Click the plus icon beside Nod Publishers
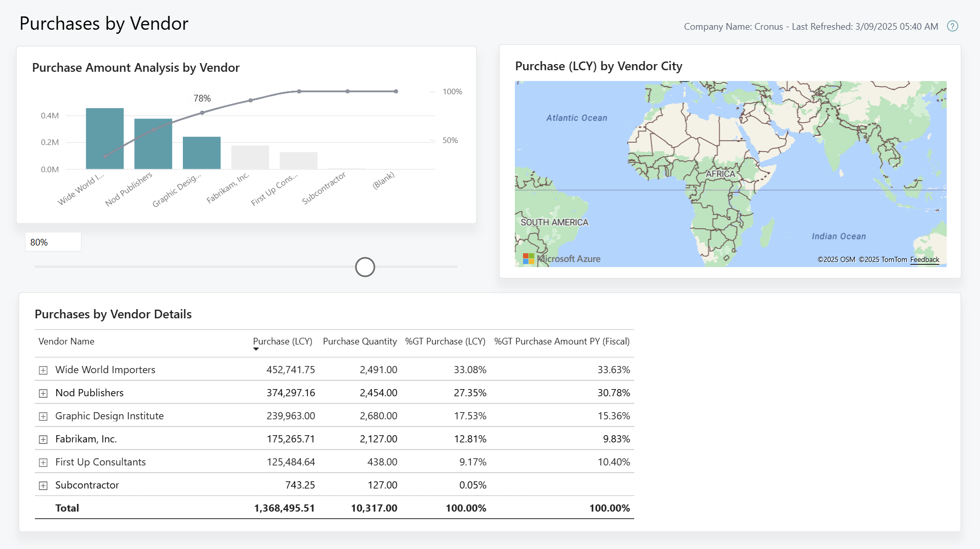 tap(43, 393)
